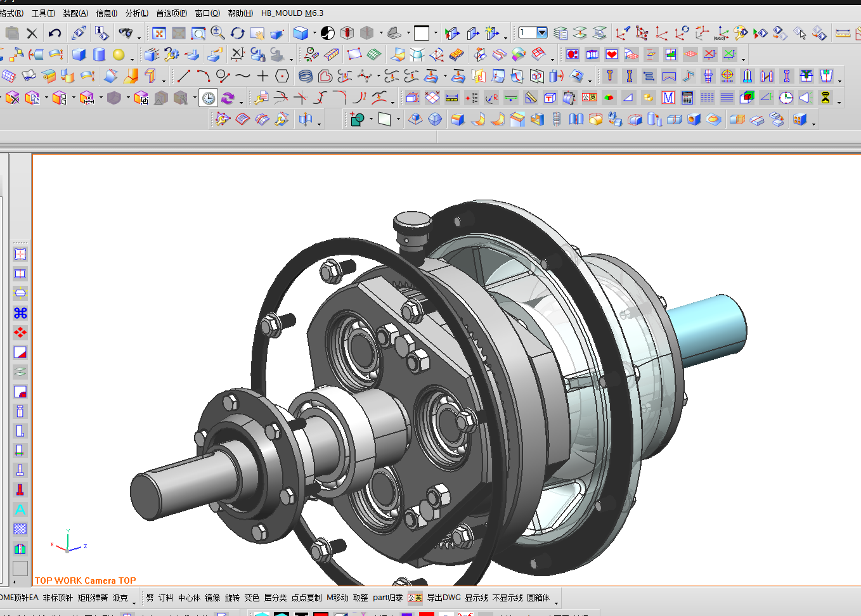Click into the work layer number field
The height and width of the screenshot is (616, 861).
point(528,32)
